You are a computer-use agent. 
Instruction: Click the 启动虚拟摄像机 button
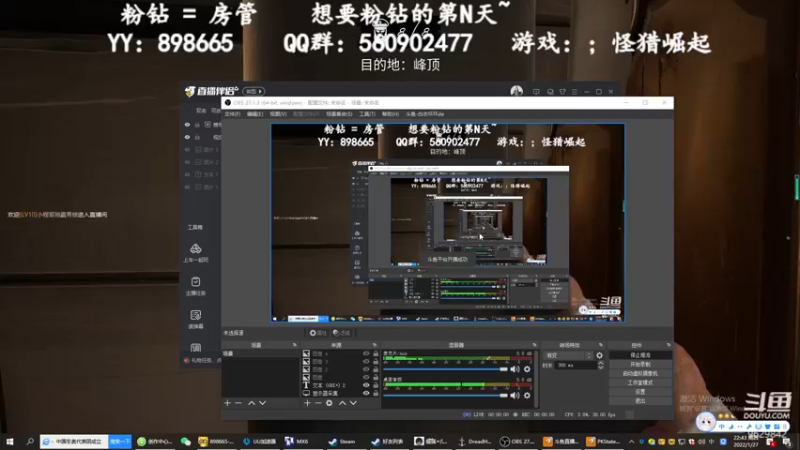640,373
